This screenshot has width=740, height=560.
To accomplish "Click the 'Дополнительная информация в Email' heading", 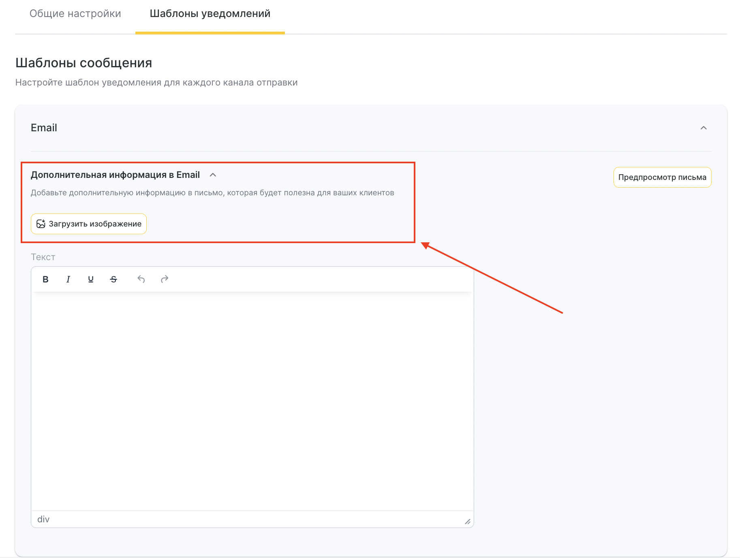I will (115, 175).
